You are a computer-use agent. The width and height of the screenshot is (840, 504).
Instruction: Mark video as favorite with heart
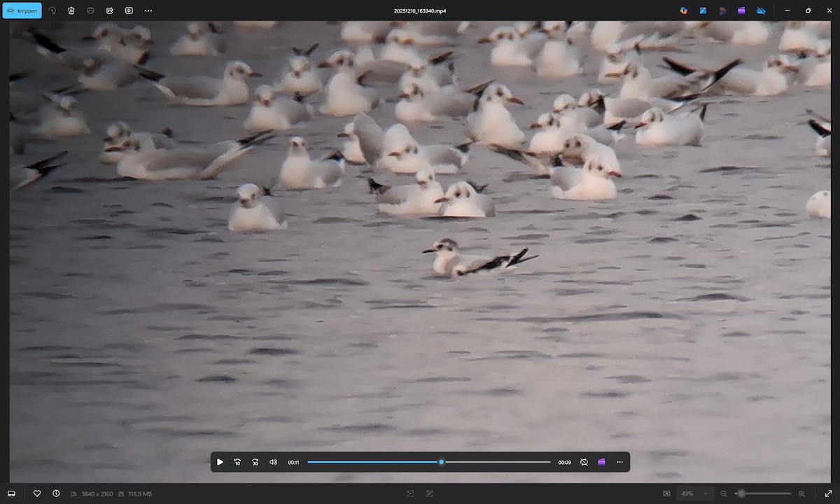click(37, 493)
